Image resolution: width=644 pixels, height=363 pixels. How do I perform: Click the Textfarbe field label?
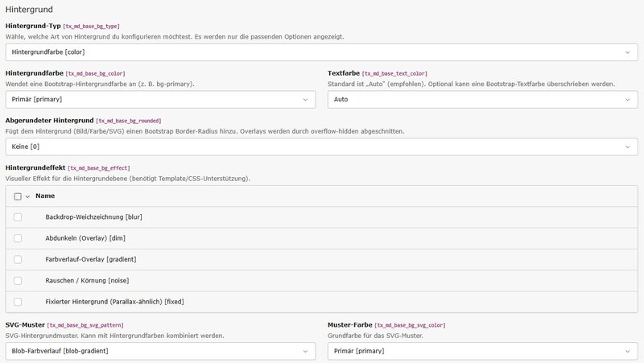(344, 73)
